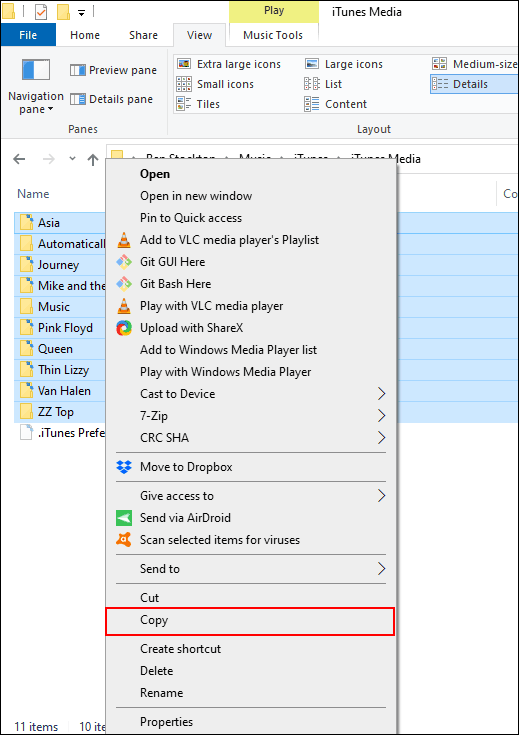Choose Play with VLC media player
Viewport: 519px width, 735px height.
(251, 306)
